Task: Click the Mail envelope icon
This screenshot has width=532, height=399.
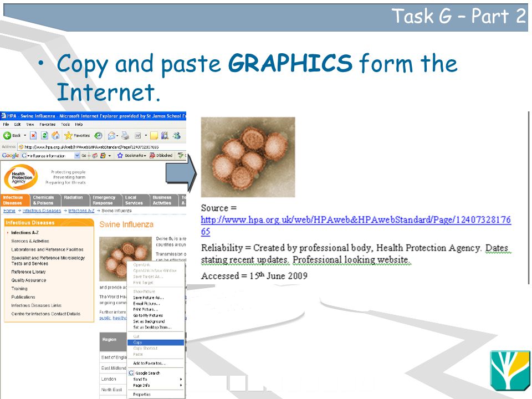Action: [111, 136]
